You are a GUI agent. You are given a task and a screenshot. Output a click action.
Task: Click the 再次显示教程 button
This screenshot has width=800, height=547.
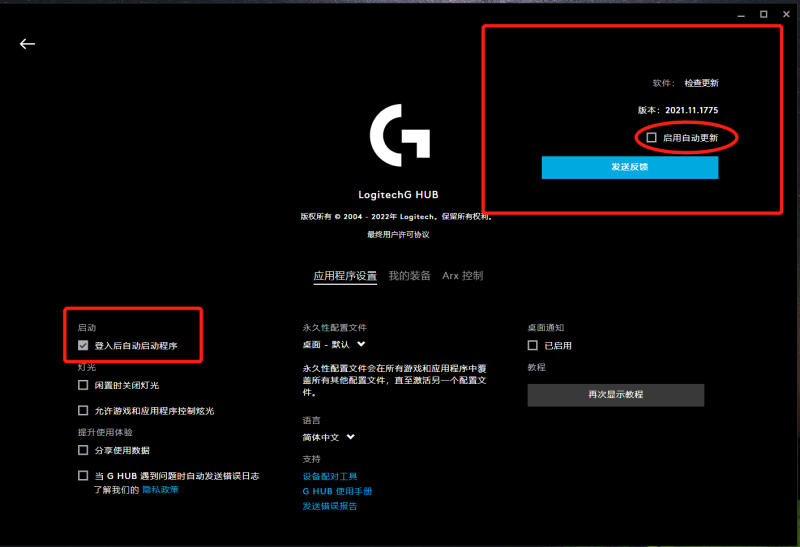click(615, 395)
